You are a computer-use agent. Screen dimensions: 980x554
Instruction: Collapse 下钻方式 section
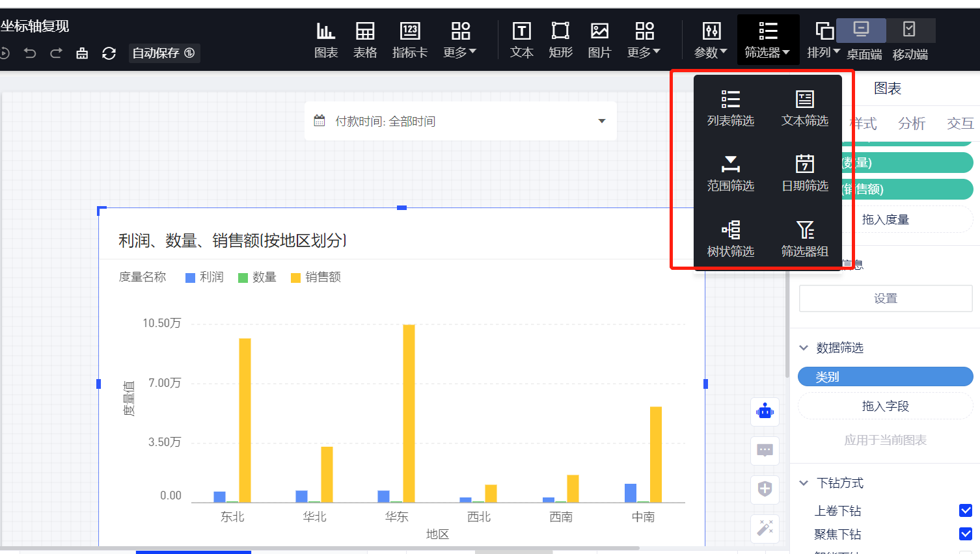(804, 483)
